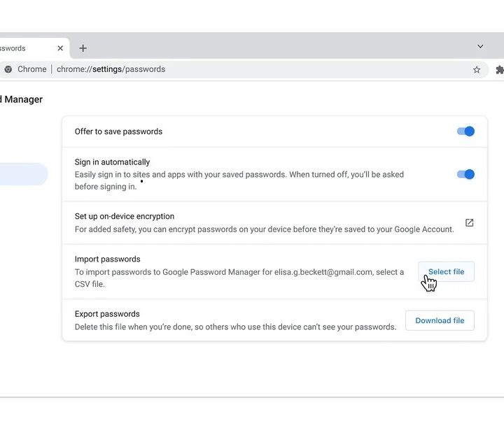The height and width of the screenshot is (428, 504).
Task: Open on-device encryption external link icon
Action: pyautogui.click(x=469, y=222)
